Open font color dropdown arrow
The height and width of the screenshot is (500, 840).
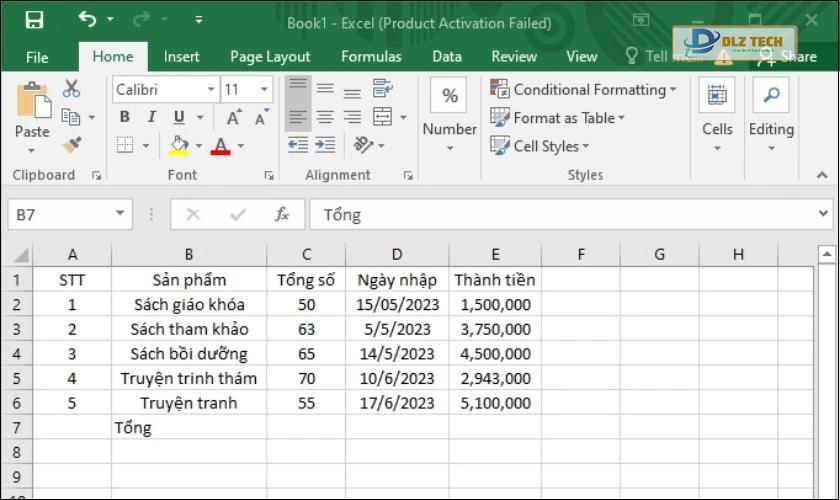pos(241,146)
